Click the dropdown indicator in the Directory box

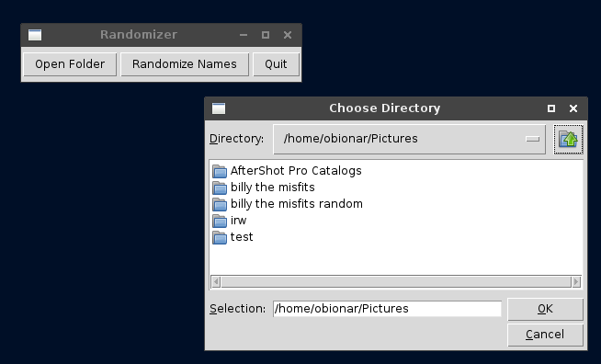[x=532, y=139]
